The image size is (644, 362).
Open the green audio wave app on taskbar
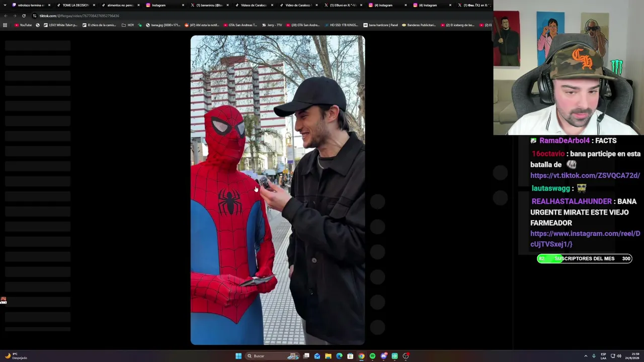tap(395, 356)
